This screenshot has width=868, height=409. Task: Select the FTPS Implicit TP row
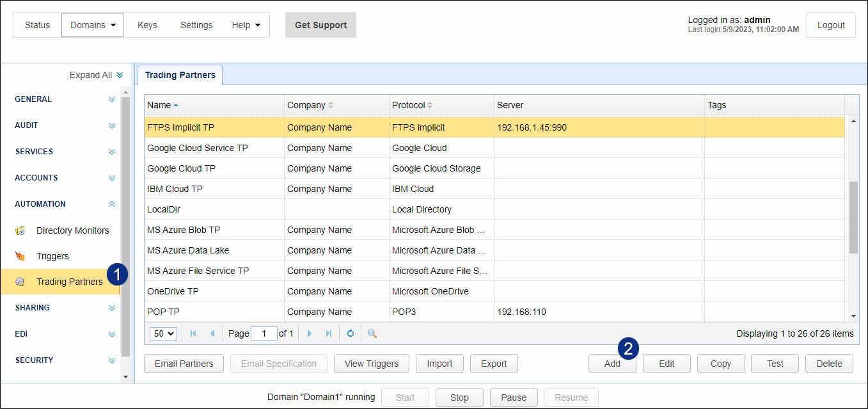click(494, 127)
